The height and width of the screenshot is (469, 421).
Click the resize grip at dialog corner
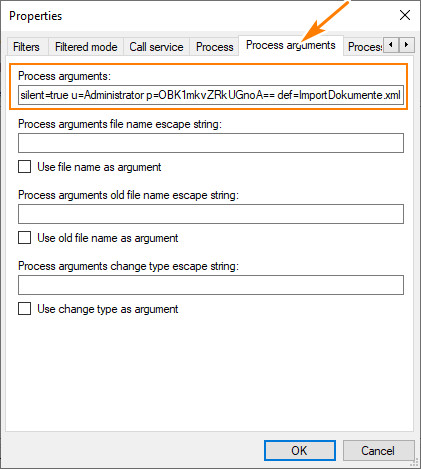pos(414,462)
